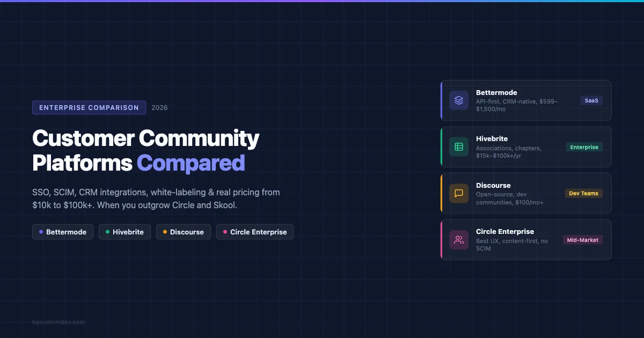Toggle the Enterprise badge on Hivebrite card
Screen dimensions: 644x338
pos(584,146)
